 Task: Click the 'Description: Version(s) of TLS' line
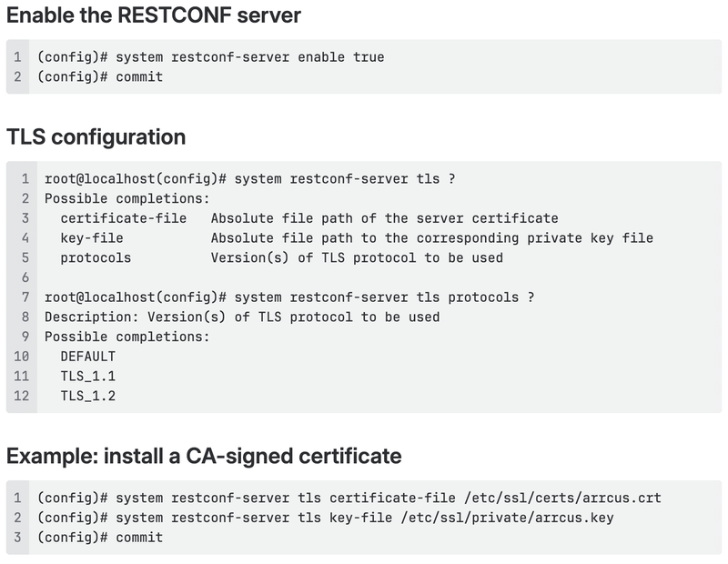pyautogui.click(x=242, y=317)
